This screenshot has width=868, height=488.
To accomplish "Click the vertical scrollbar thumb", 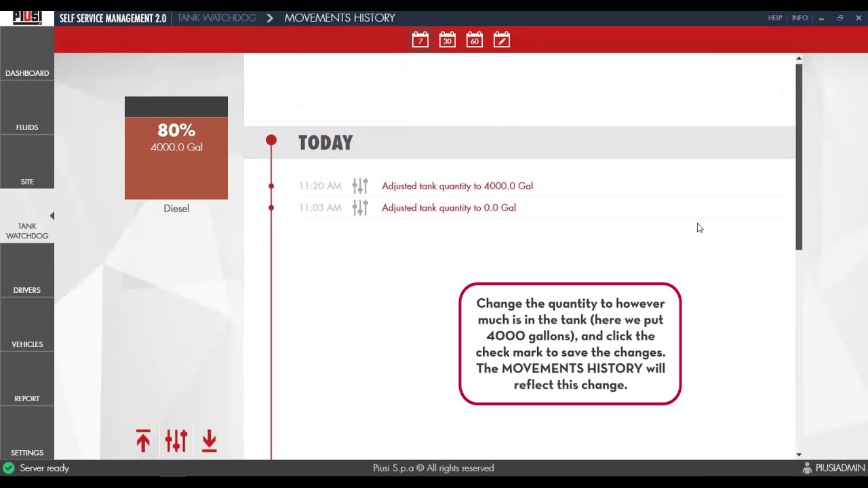I will [x=799, y=157].
